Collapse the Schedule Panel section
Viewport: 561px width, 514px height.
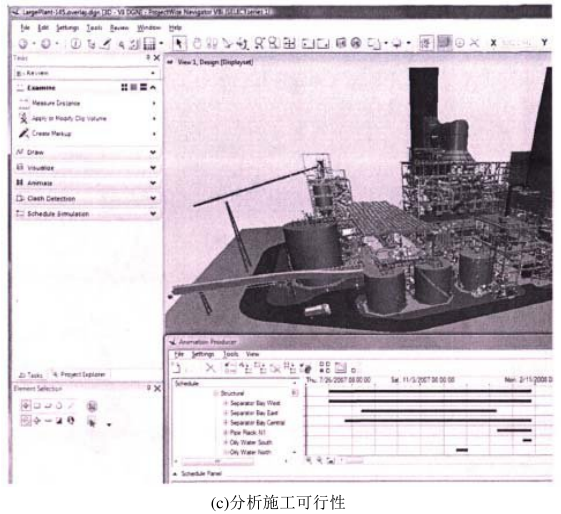click(175, 474)
